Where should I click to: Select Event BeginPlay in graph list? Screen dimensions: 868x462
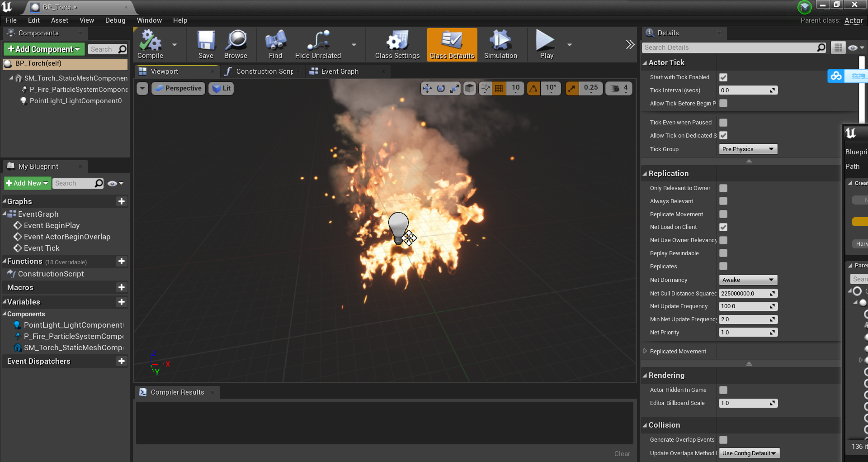tap(52, 225)
